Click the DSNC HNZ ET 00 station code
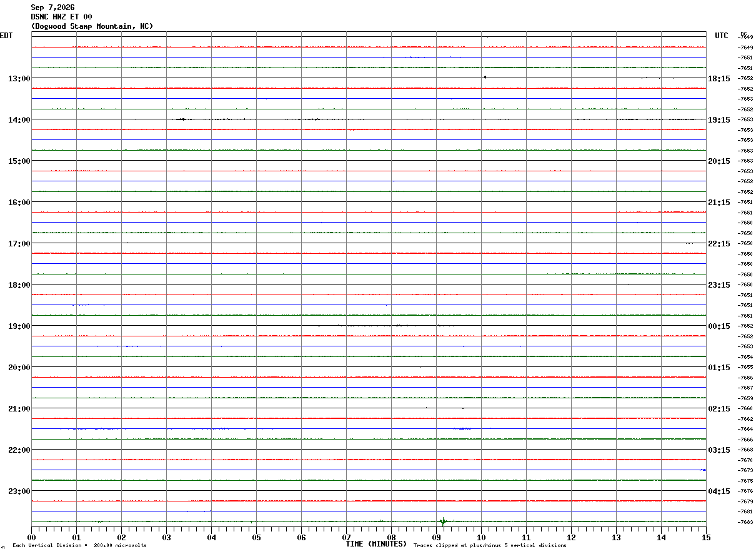756x554 pixels. point(61,17)
